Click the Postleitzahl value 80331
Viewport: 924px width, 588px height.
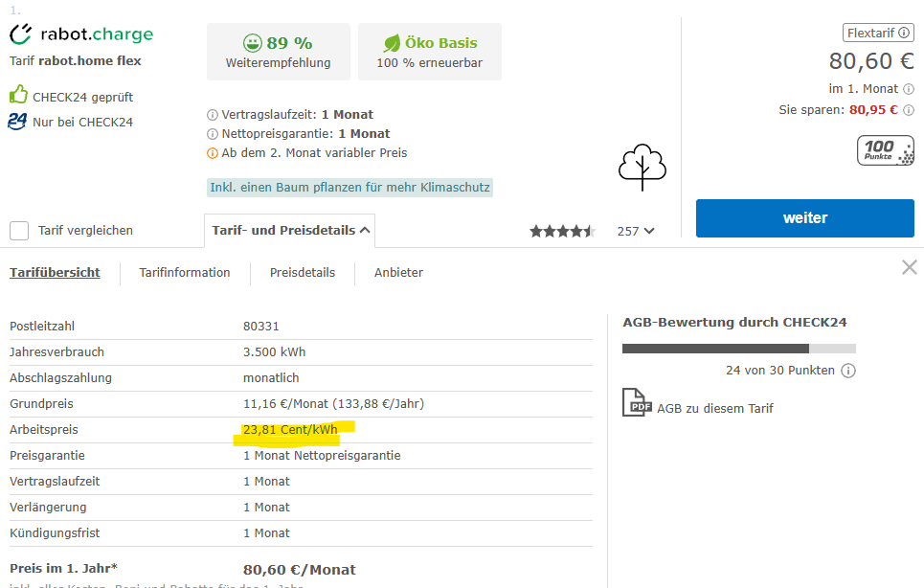(x=261, y=327)
